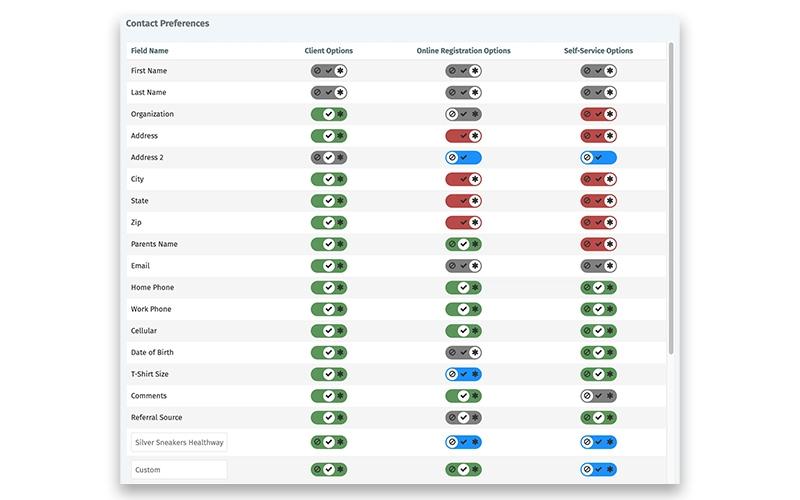
Task: Toggle T-Shirt Size Client Options switch
Action: click(x=329, y=374)
